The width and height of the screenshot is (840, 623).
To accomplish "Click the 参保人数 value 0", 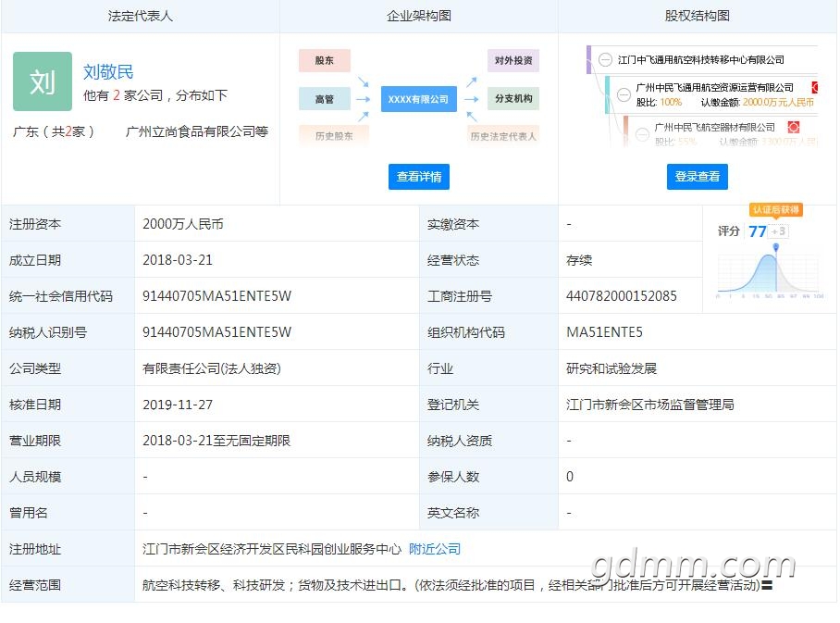I will 570,477.
